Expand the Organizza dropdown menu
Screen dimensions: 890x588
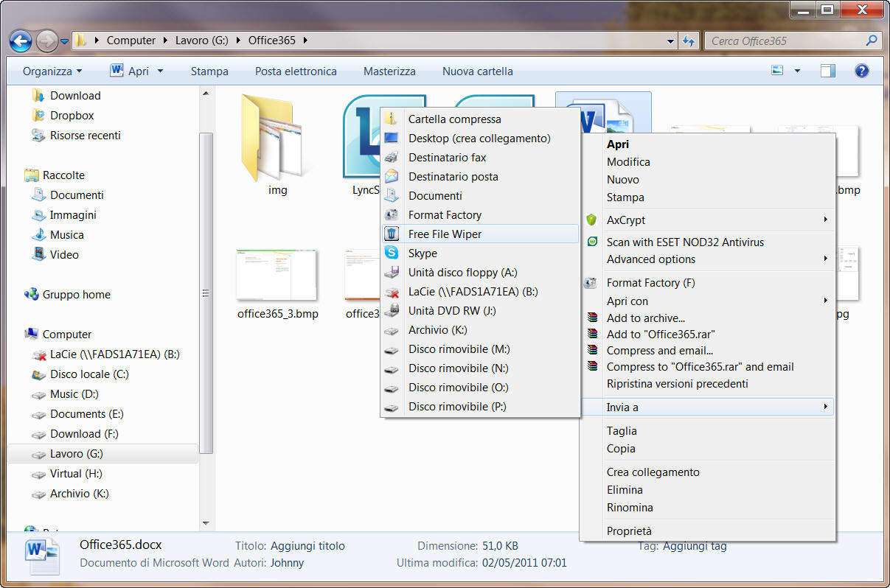52,71
